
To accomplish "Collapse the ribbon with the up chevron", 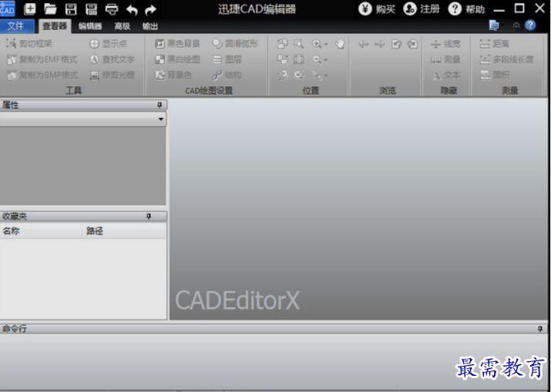I will [x=516, y=25].
